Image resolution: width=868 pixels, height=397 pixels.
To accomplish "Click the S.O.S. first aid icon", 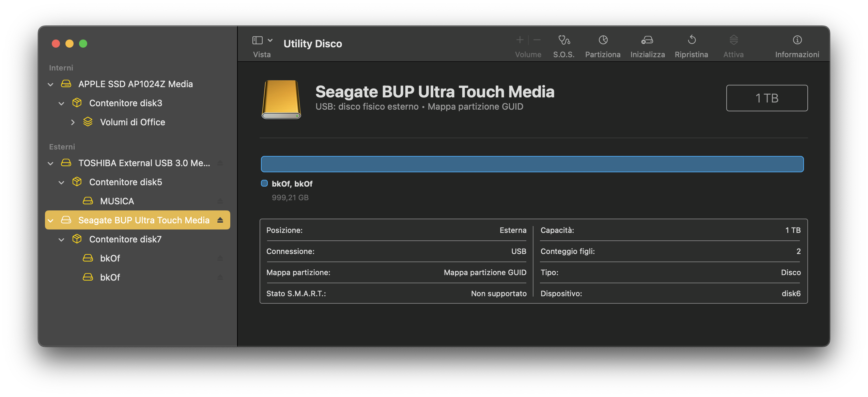I will click(564, 40).
